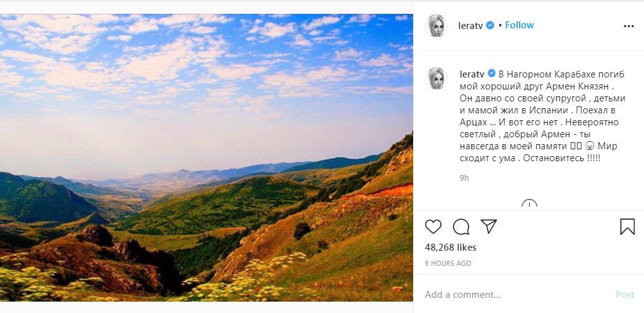Open comments via speech bubble icon
644x313 pixels.
[461, 227]
